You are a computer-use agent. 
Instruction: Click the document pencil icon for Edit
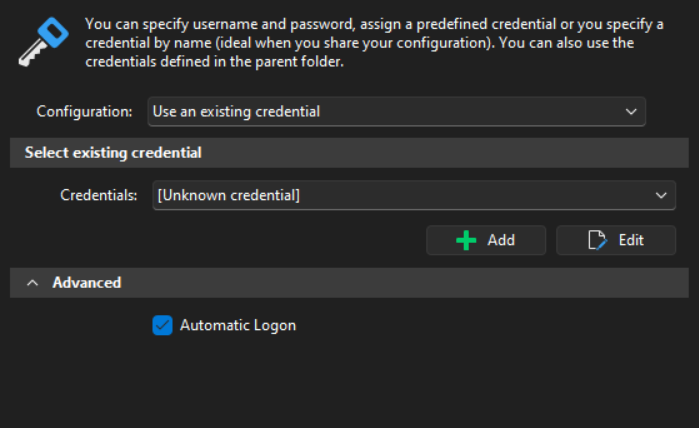(x=599, y=240)
